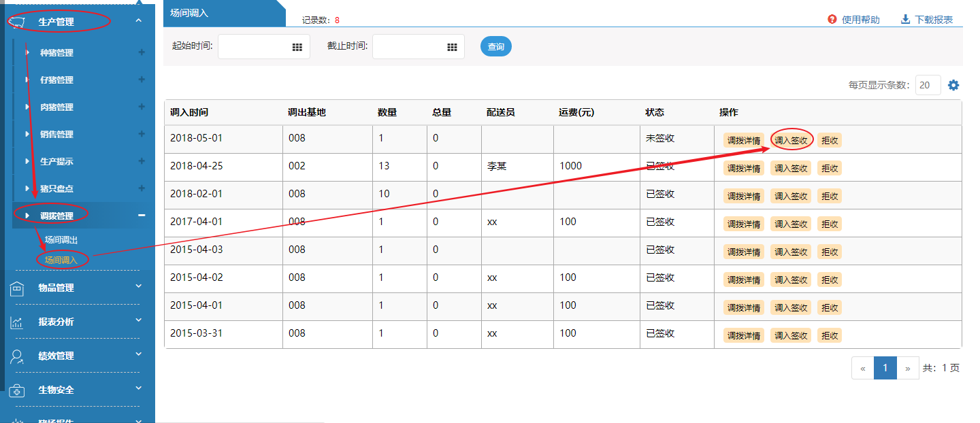980x423 pixels.
Task: Open the 场间调出 menu item
Action: pos(61,240)
